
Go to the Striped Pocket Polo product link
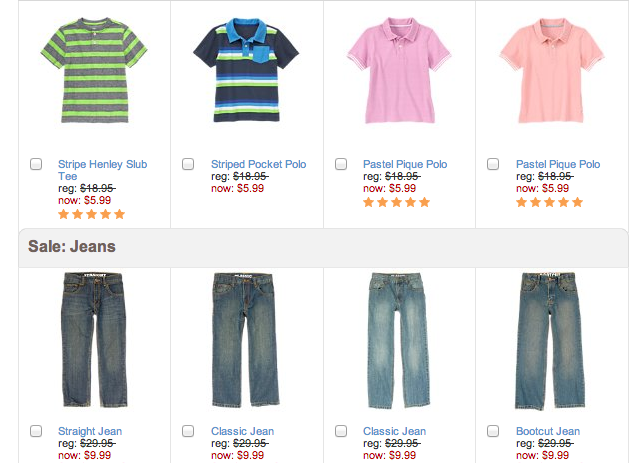(x=258, y=164)
